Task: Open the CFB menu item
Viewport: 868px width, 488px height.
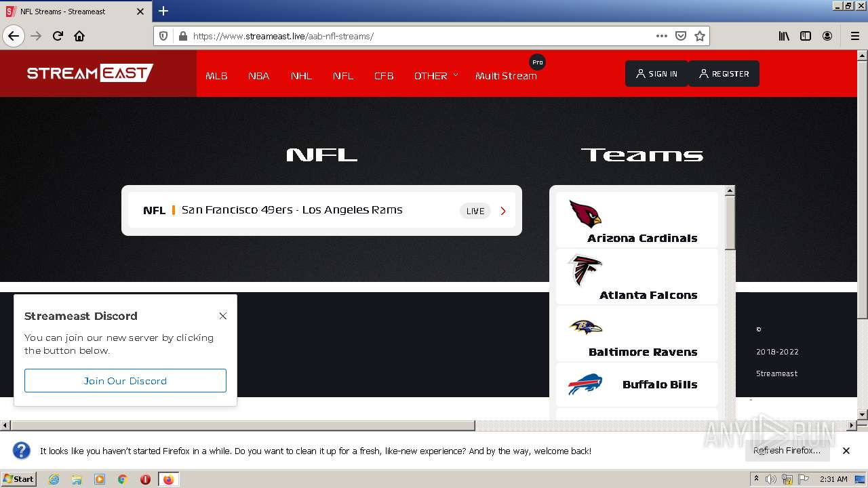Action: click(384, 76)
